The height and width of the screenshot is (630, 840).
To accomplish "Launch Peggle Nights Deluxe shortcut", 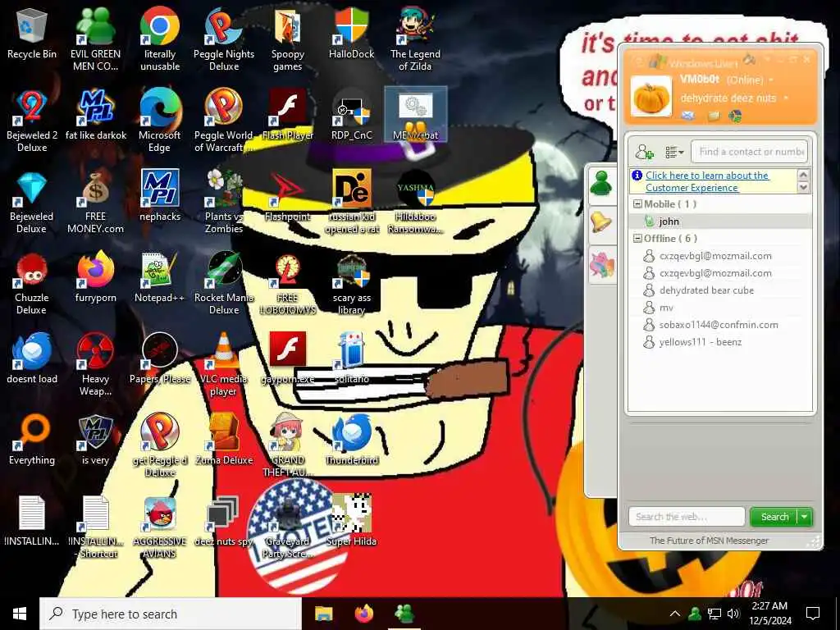I will tap(224, 39).
